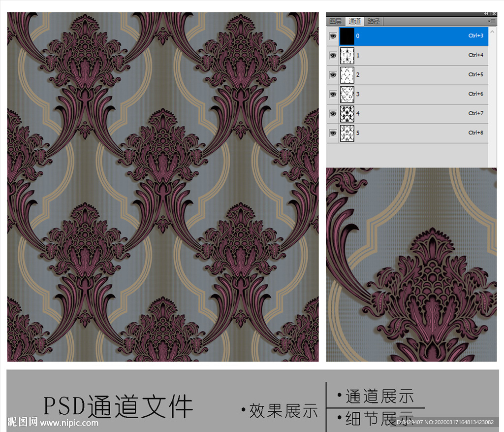Select channel row labeled Ctrl+5

coord(407,75)
